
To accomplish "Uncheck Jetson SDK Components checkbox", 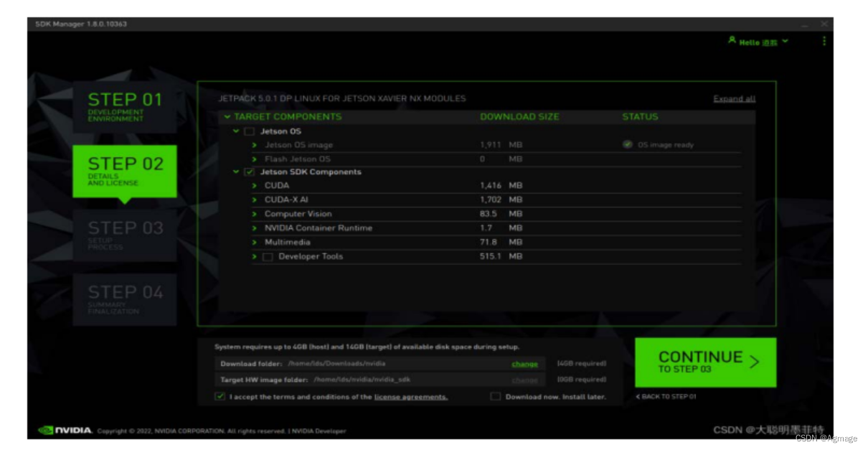I will pyautogui.click(x=250, y=172).
